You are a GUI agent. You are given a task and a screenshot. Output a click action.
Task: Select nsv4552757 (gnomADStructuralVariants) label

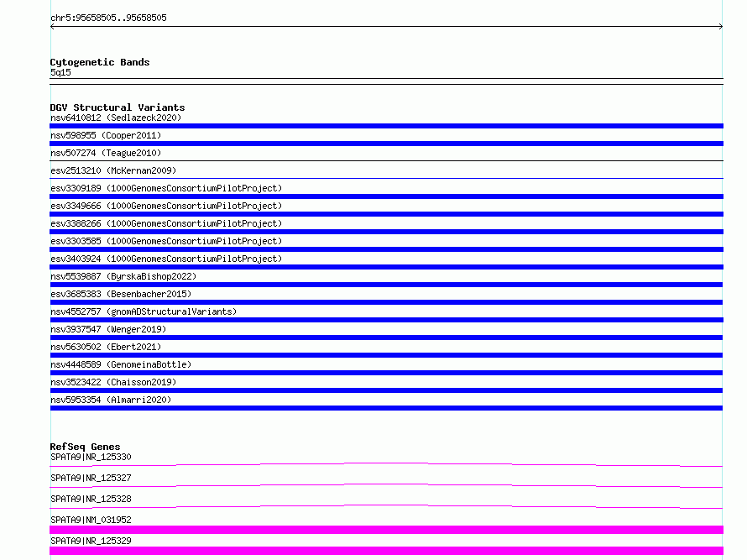coord(144,311)
